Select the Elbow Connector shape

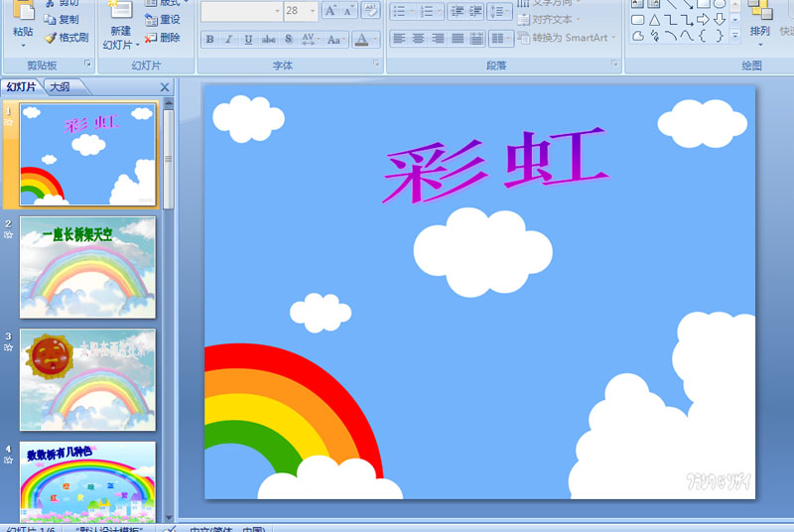coord(671,20)
